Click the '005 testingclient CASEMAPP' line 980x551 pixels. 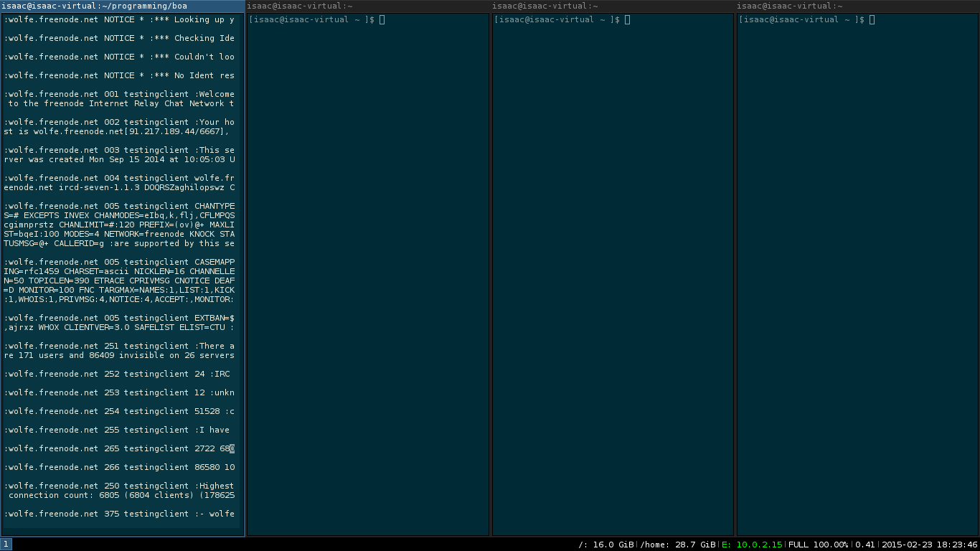(x=119, y=262)
